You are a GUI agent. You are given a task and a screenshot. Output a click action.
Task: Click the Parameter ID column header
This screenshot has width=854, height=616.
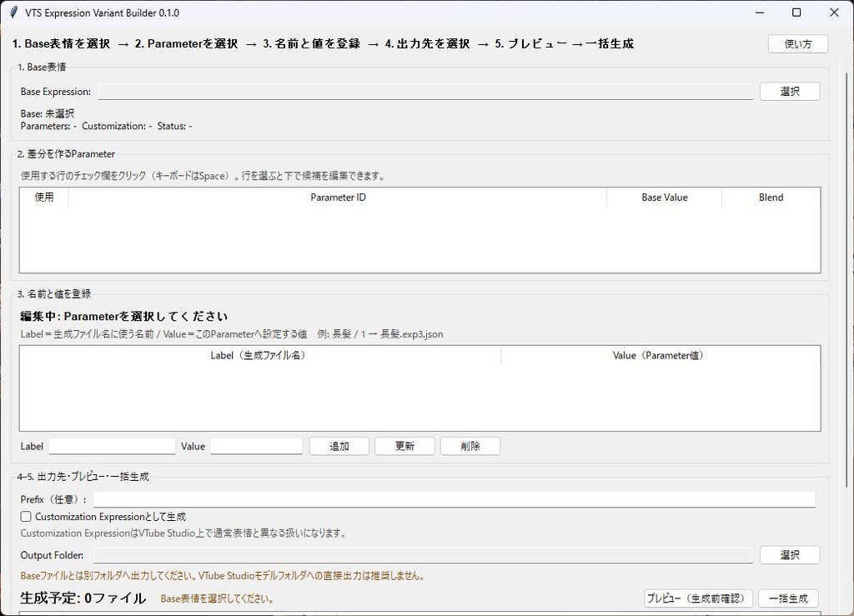pyautogui.click(x=338, y=197)
